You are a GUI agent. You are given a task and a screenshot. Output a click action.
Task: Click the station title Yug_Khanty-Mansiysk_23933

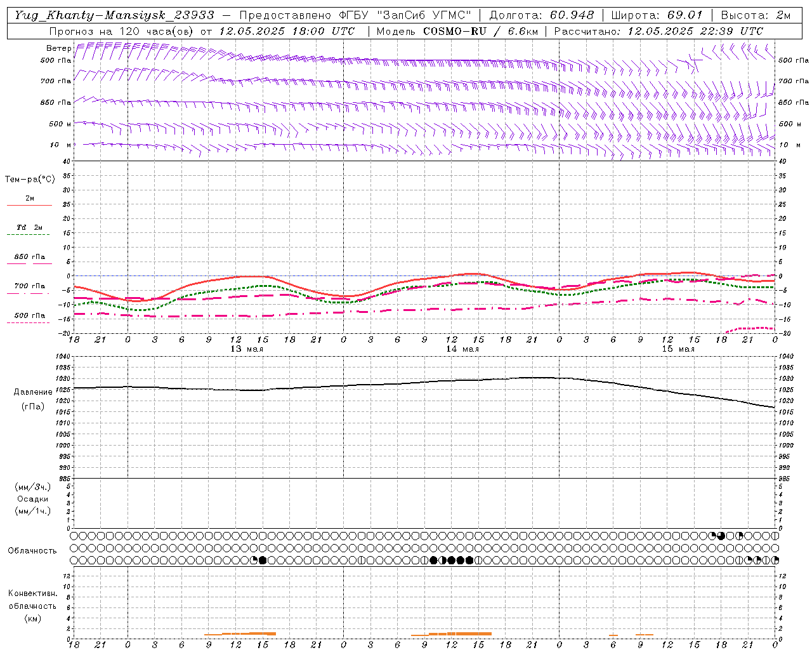pos(114,15)
